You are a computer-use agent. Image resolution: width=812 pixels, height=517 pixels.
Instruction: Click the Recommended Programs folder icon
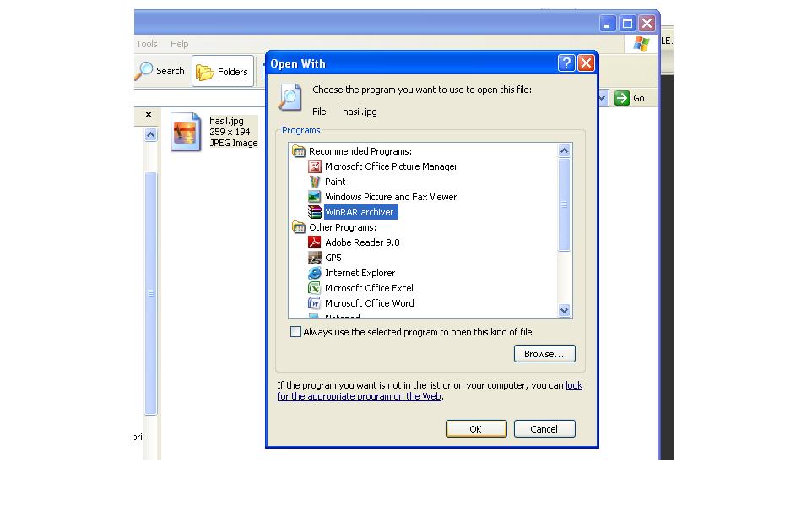[299, 151]
